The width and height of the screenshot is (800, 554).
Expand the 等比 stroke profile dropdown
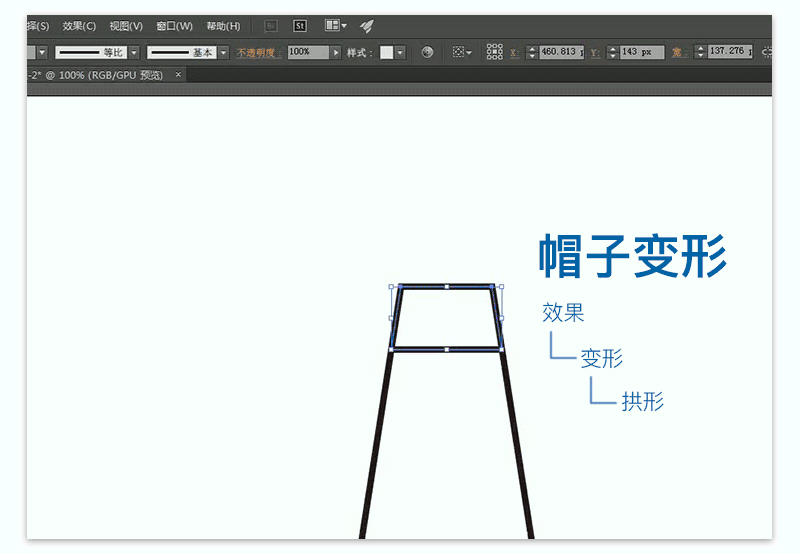click(134, 53)
